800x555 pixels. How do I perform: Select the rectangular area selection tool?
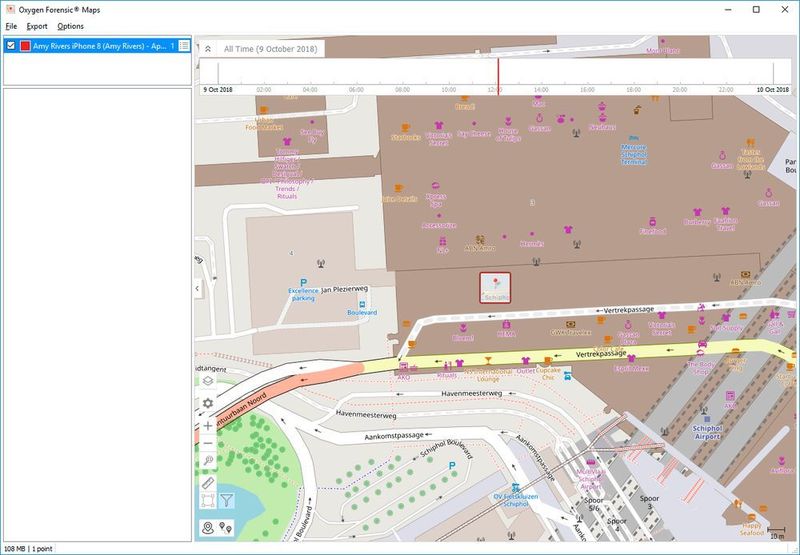tap(208, 500)
